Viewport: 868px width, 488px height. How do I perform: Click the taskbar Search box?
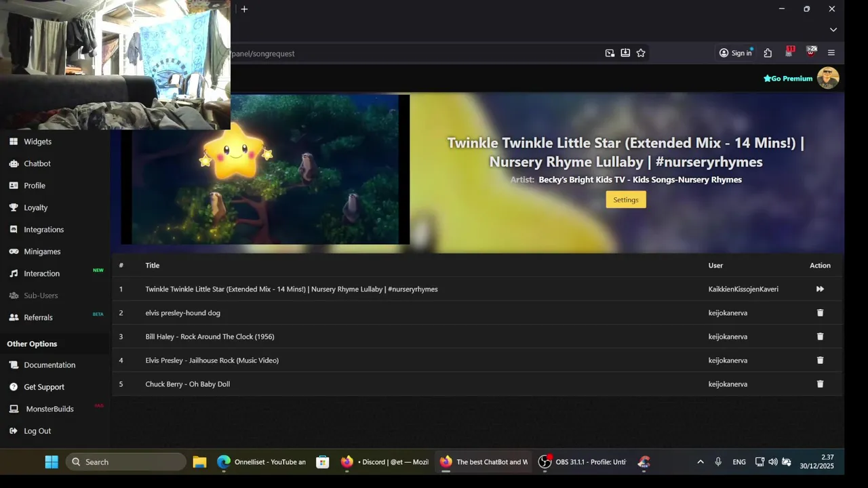tap(126, 462)
